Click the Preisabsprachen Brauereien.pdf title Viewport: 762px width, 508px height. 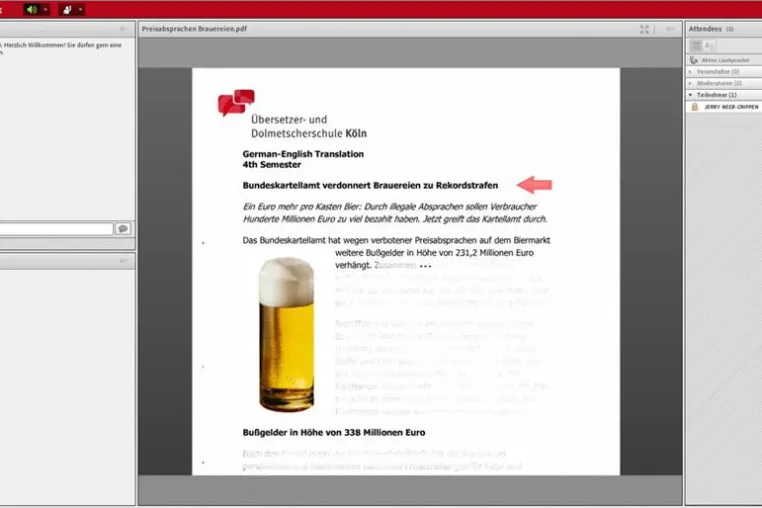tap(194, 29)
